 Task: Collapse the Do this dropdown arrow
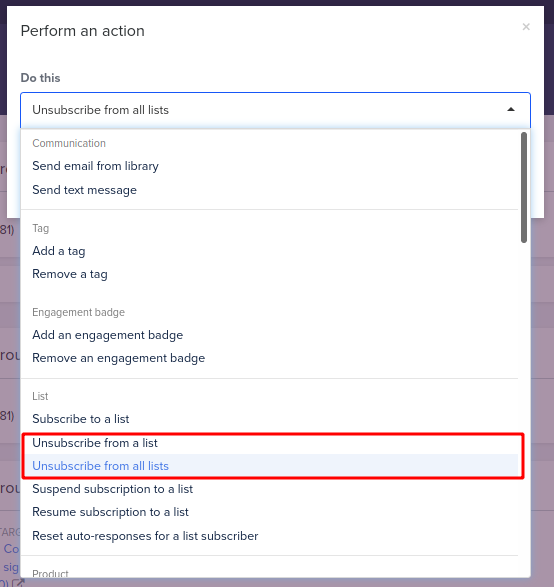coord(511,110)
